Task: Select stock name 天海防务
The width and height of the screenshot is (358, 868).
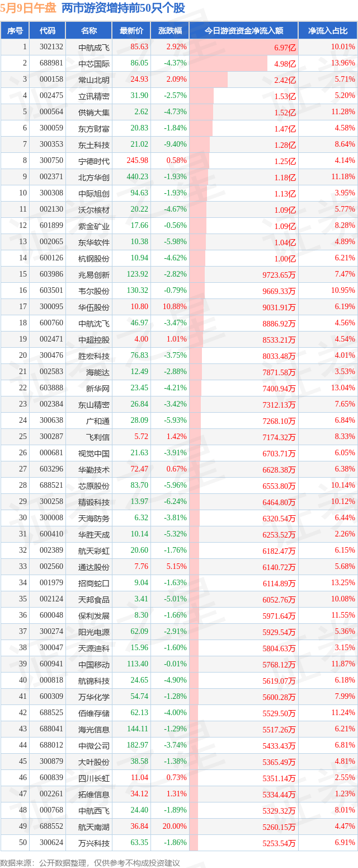Action: tap(94, 518)
